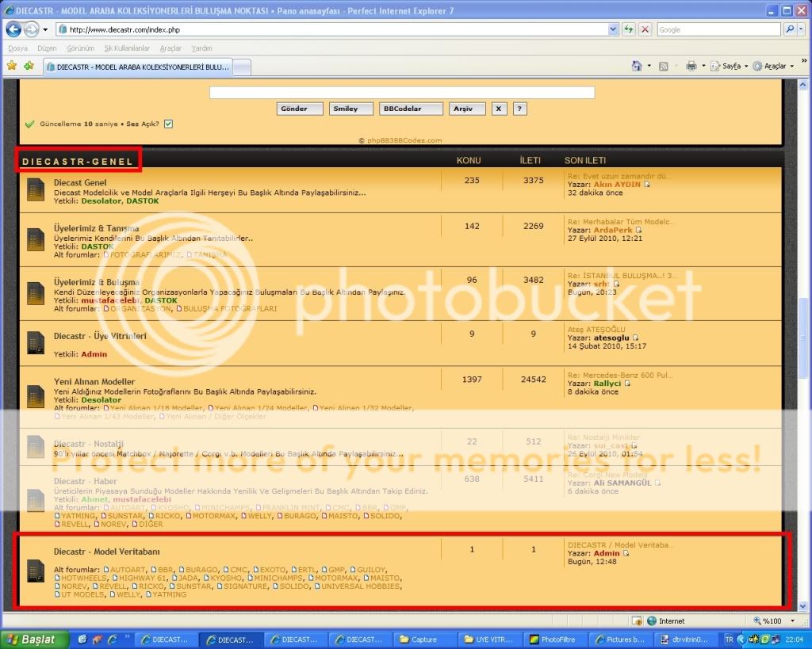Open the Diecast Genel forum
Viewport: 812px width, 649px height.
[80, 182]
